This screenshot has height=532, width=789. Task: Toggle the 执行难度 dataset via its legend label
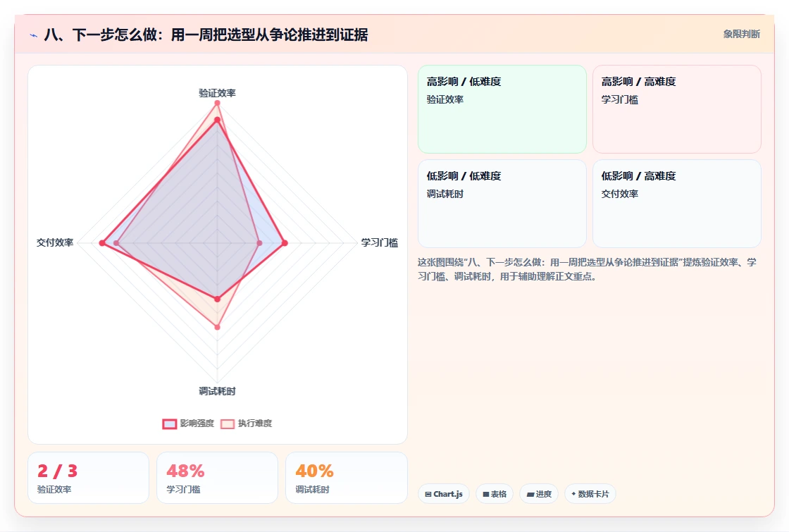tap(255, 423)
